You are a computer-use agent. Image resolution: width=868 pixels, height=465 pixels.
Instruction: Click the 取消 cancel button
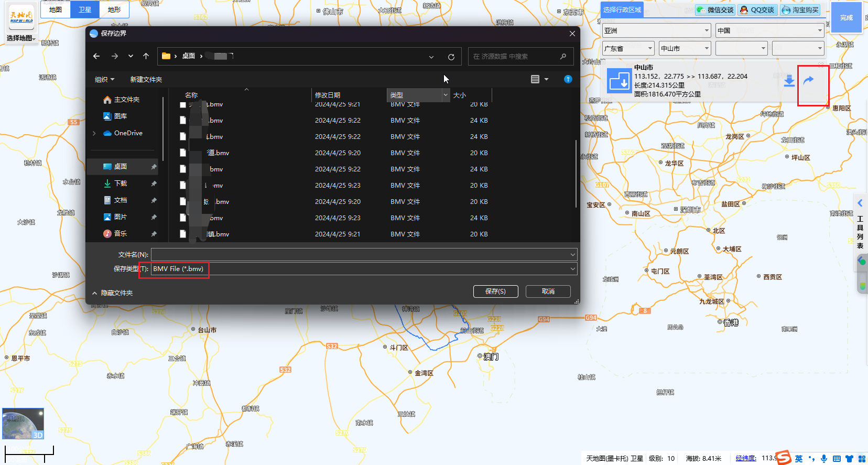pos(548,291)
